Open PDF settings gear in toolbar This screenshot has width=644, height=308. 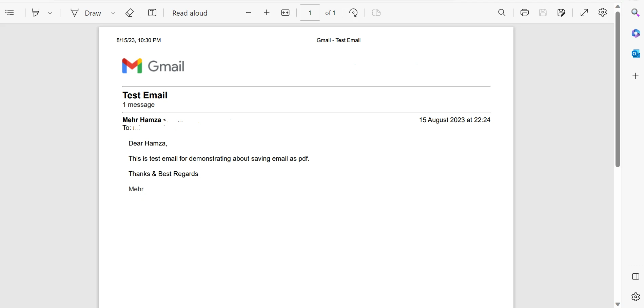[x=603, y=13]
